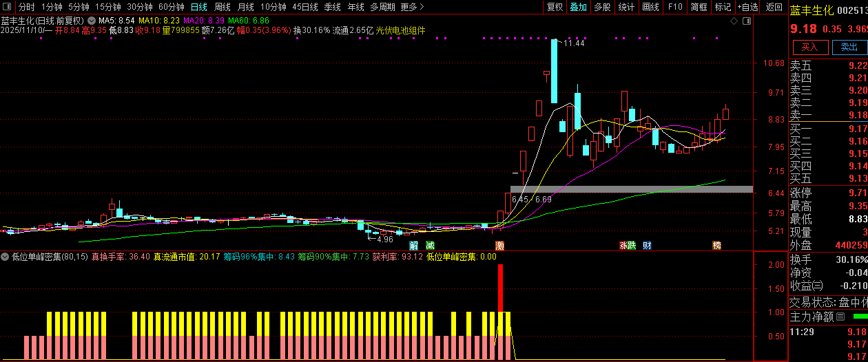Image resolution: width=868 pixels, height=362 pixels.
Task: Click the 11.44 high price label
Action: pyautogui.click(x=574, y=43)
